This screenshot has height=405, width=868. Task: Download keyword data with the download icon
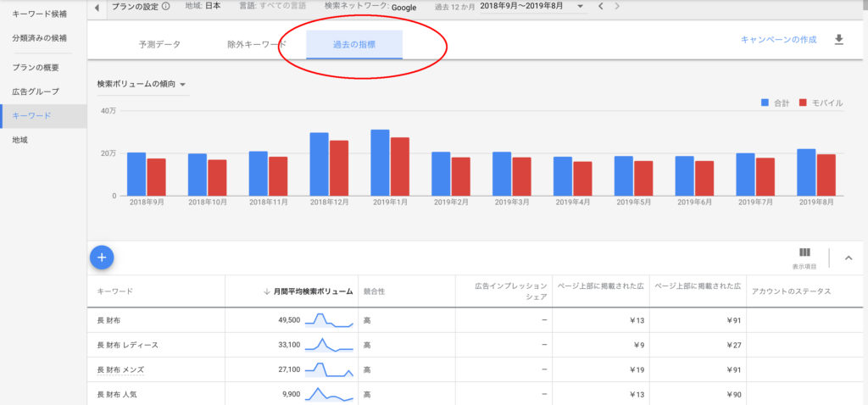tap(839, 40)
